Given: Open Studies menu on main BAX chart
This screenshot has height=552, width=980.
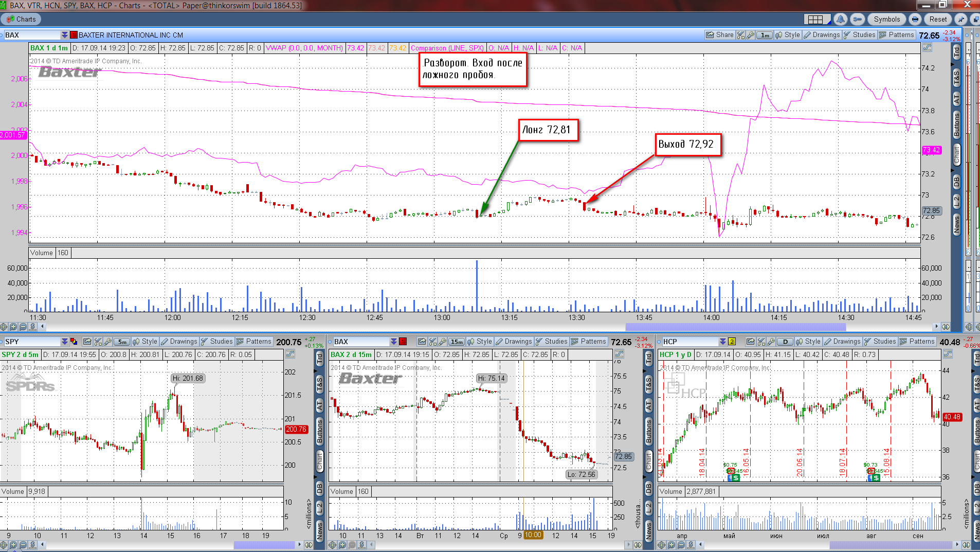Looking at the screenshot, I should [x=859, y=35].
